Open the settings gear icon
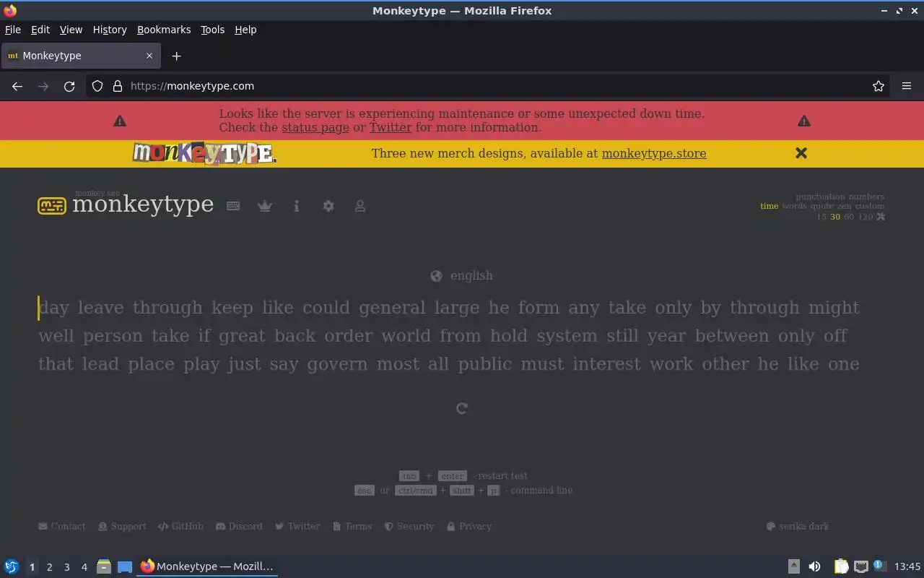 click(328, 206)
